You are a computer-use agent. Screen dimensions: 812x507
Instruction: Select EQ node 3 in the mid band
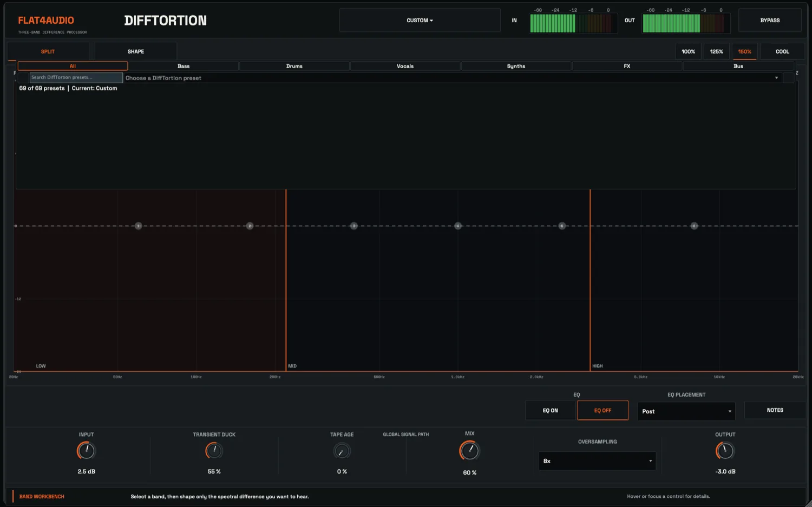pyautogui.click(x=353, y=226)
